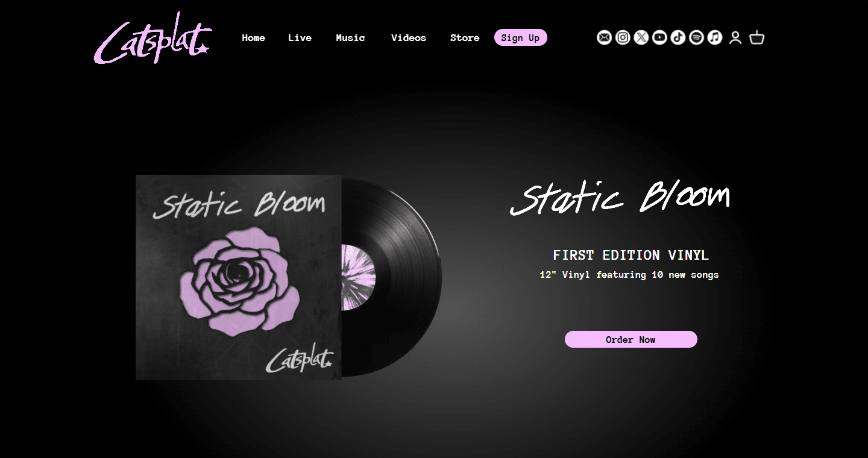The image size is (868, 458).
Task: Open the X (Twitter) icon
Action: click(641, 37)
